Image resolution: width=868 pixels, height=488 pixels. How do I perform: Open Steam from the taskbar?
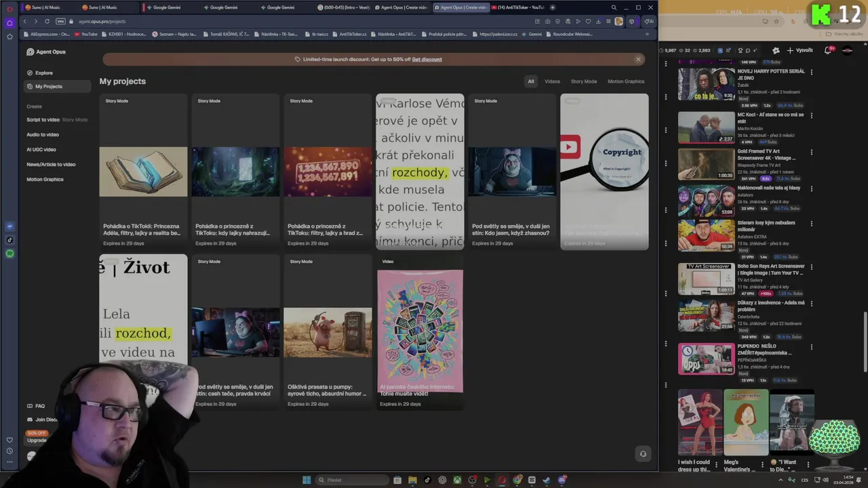coord(547,480)
